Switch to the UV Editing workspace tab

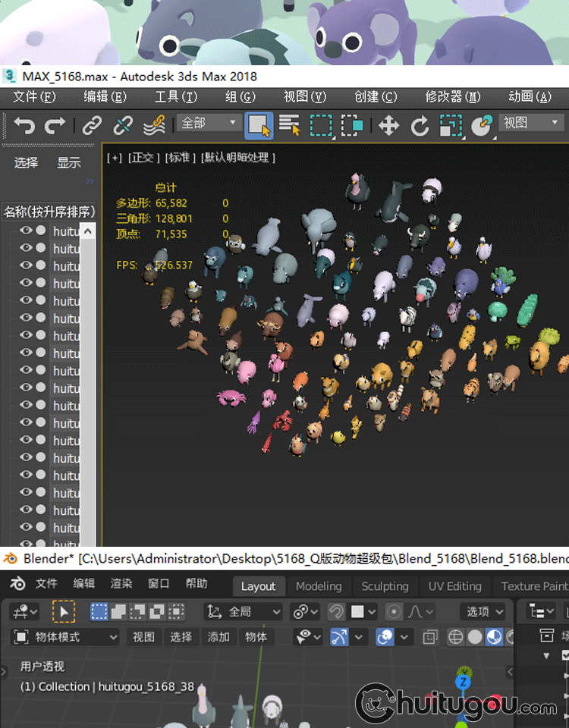[454, 586]
